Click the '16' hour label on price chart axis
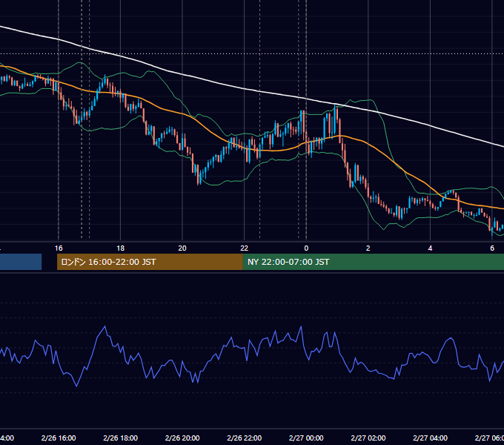 59,248
